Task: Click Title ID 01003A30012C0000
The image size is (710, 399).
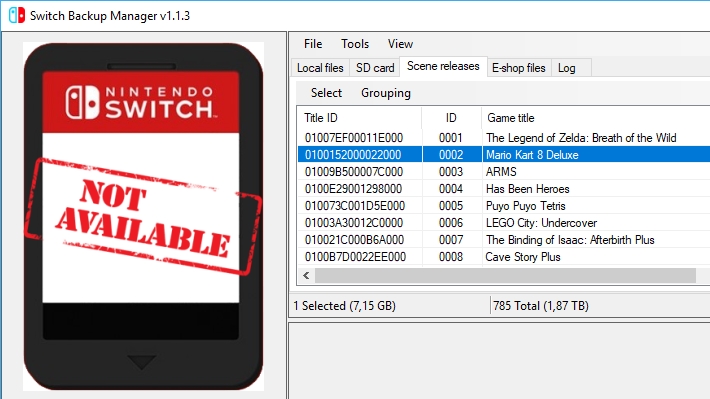Action: pyautogui.click(x=354, y=223)
